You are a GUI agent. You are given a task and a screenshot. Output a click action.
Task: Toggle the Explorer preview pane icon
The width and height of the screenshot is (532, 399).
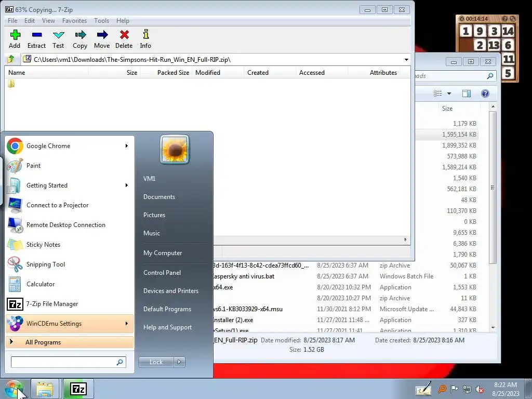(467, 94)
